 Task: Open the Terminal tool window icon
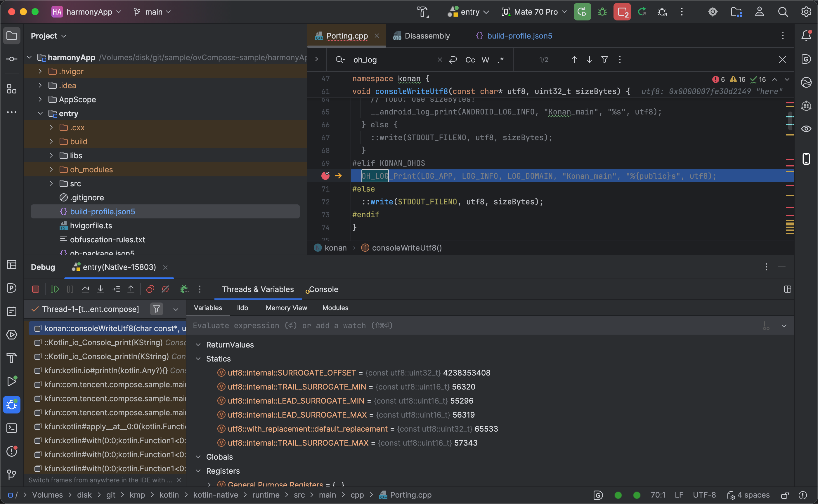(x=12, y=428)
